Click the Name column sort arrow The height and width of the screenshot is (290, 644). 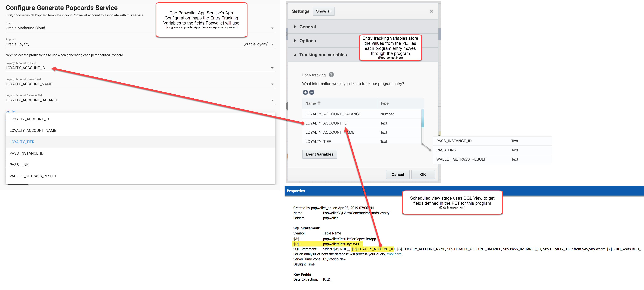319,103
